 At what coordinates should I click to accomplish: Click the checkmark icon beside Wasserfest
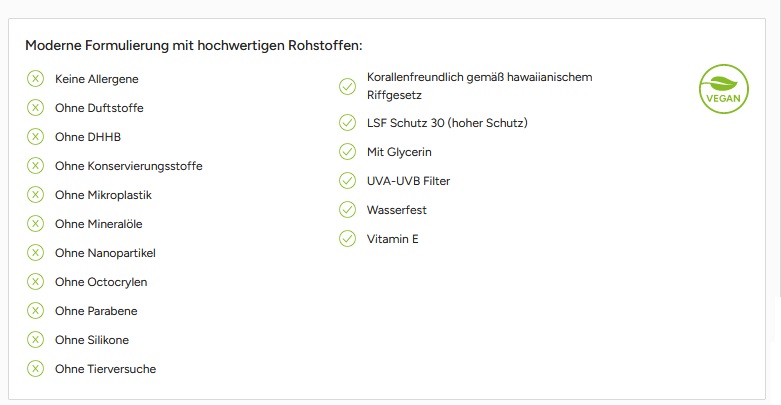point(348,210)
